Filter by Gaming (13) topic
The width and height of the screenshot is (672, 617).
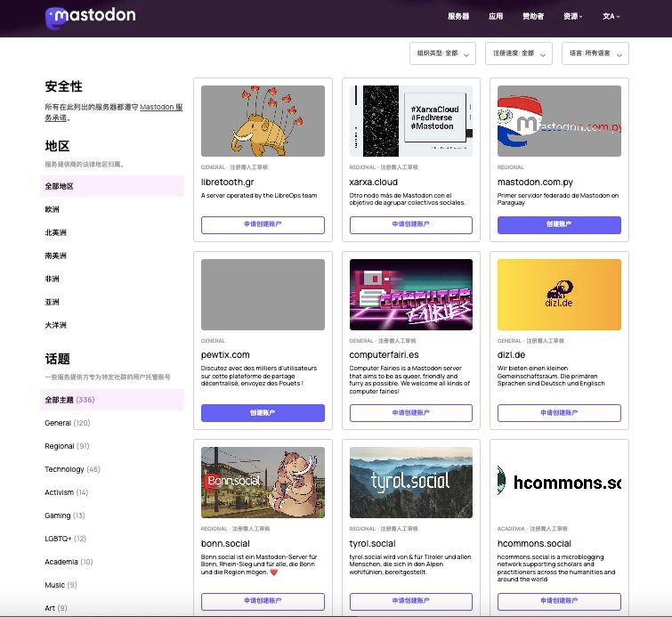point(112,516)
